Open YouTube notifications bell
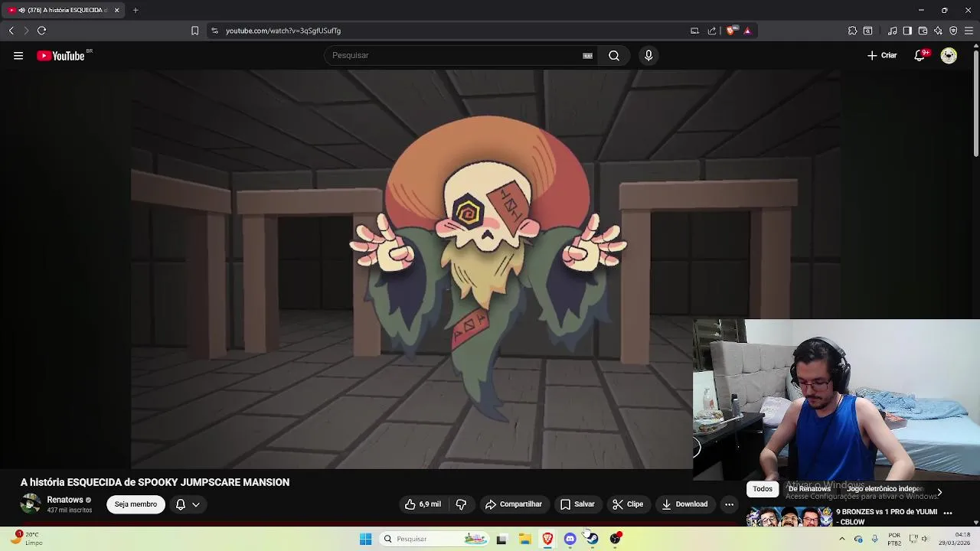The height and width of the screenshot is (551, 980). (920, 55)
